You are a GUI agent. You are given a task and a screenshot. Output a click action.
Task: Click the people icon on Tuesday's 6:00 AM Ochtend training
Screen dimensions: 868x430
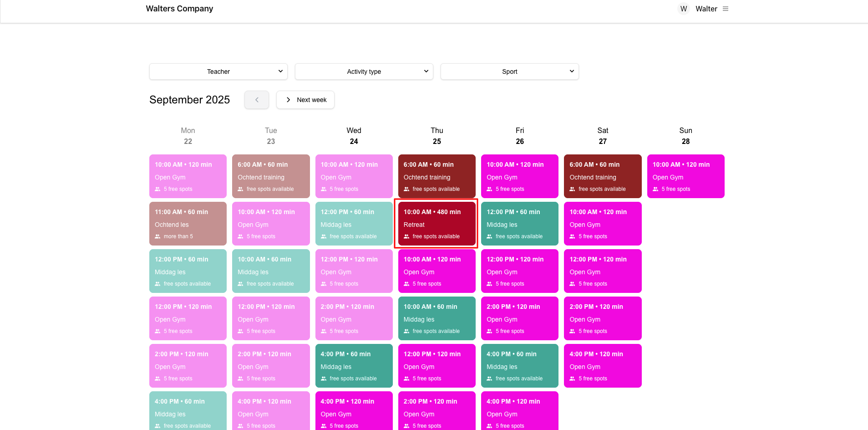[x=240, y=189]
